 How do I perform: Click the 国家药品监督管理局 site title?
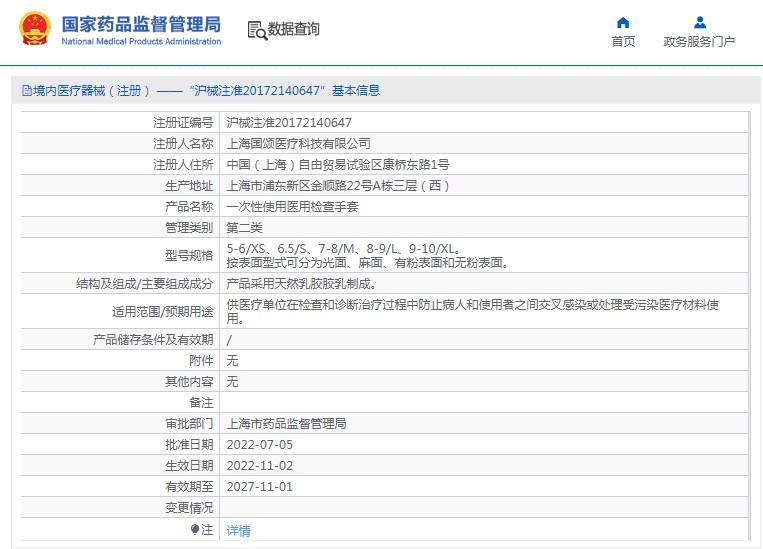(x=141, y=24)
